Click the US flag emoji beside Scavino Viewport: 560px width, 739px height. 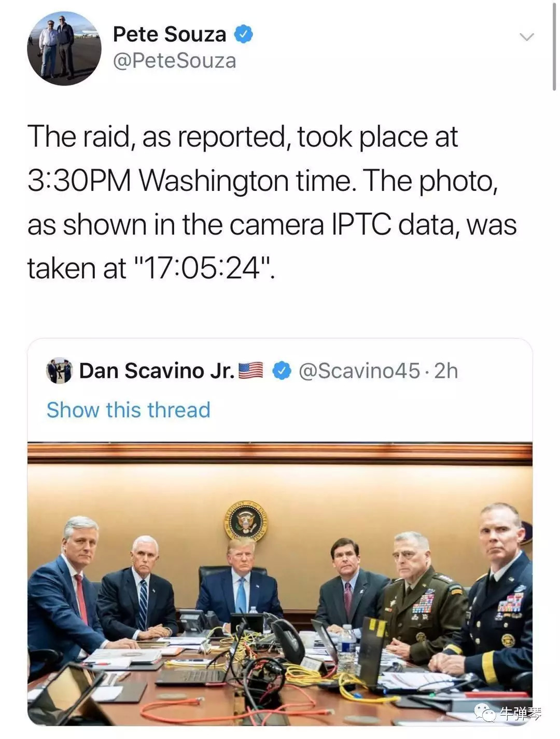tap(250, 371)
